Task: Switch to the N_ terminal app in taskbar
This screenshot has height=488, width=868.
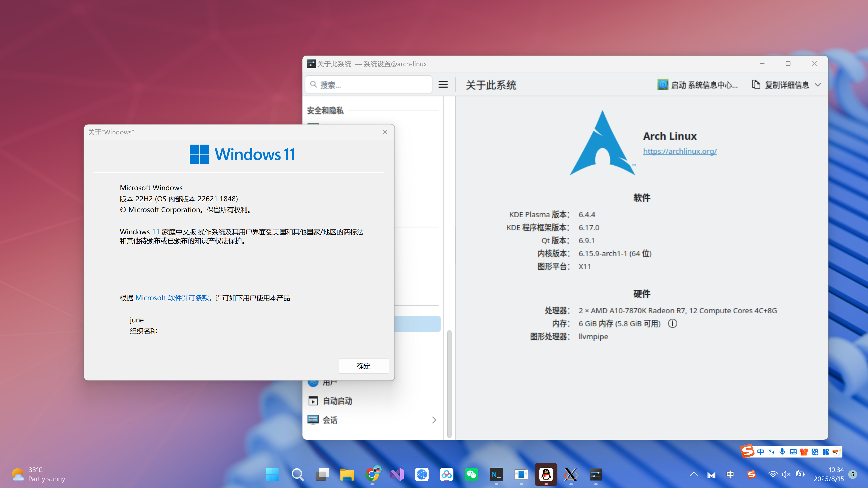Action: click(x=496, y=474)
